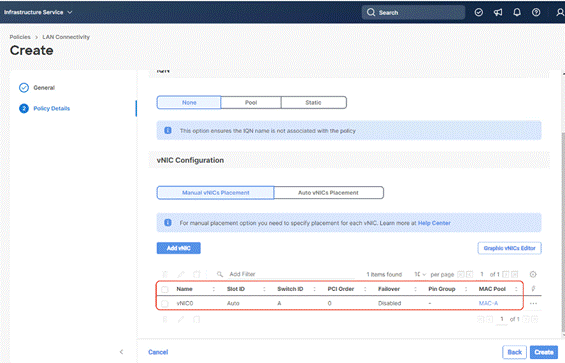Click the Add Filter field
The width and height of the screenshot is (565, 363).
[292, 274]
